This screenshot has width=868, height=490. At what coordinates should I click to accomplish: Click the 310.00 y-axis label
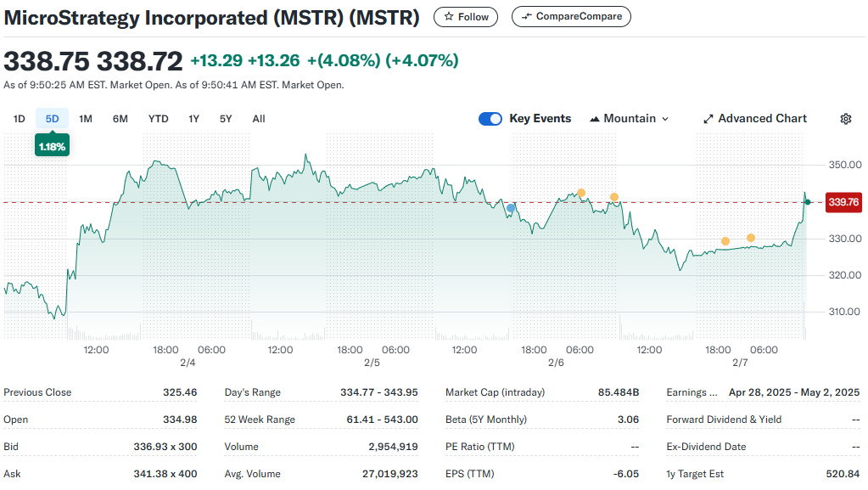[x=845, y=312]
